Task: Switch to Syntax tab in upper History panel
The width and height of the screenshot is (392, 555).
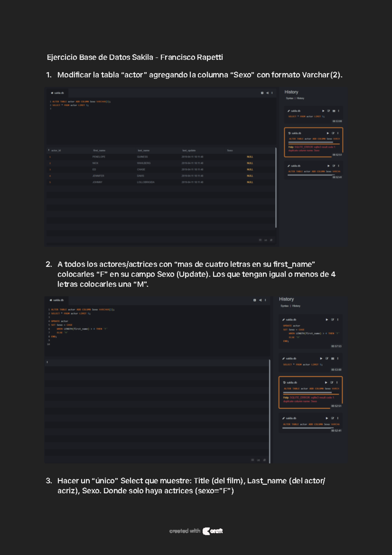Action: pos(289,98)
